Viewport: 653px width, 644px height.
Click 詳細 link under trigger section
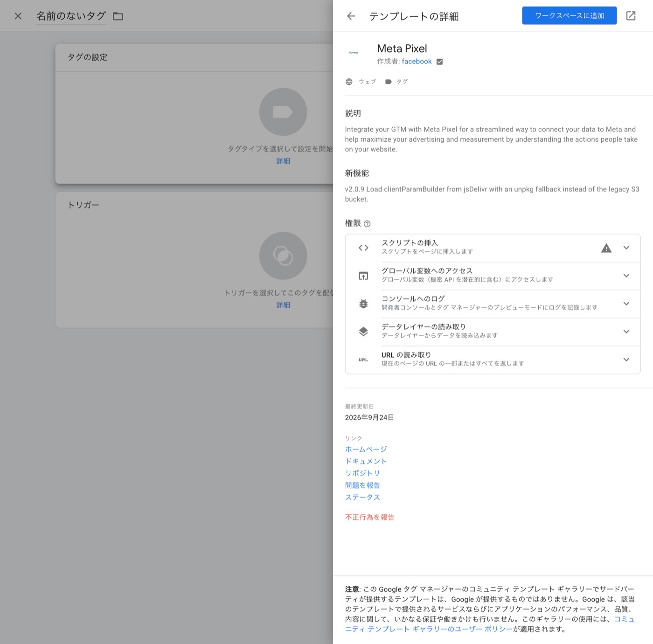click(x=283, y=305)
